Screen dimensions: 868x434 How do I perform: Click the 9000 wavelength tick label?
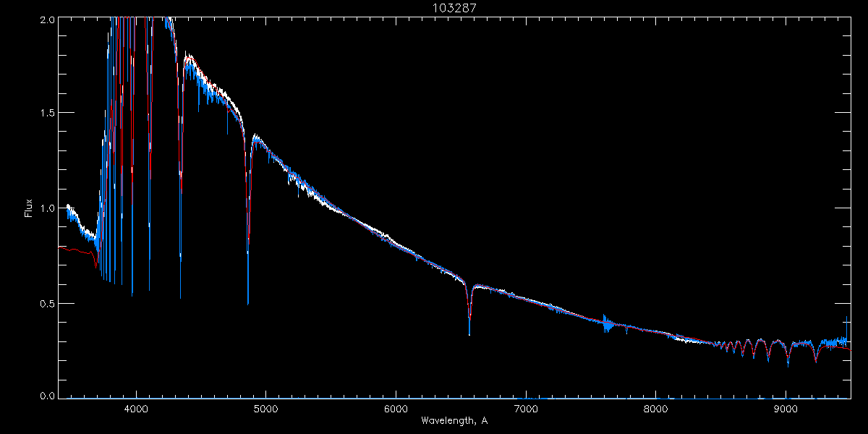point(786,408)
